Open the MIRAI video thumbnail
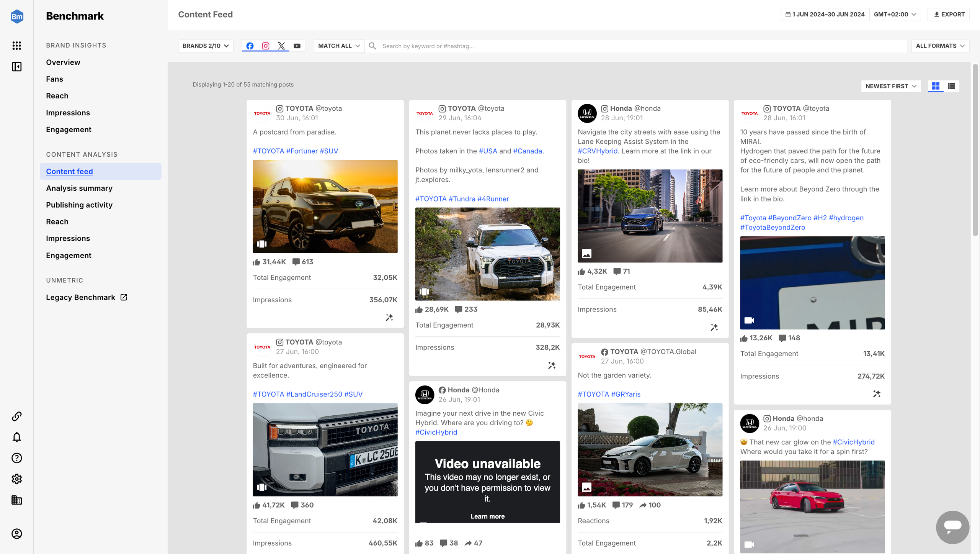The width and height of the screenshot is (980, 554). point(812,283)
